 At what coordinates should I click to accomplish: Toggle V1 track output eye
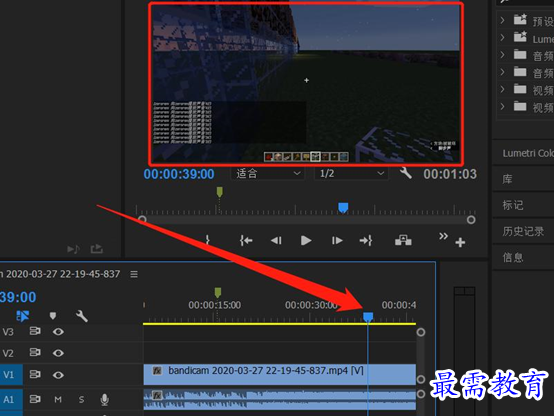pos(58,375)
